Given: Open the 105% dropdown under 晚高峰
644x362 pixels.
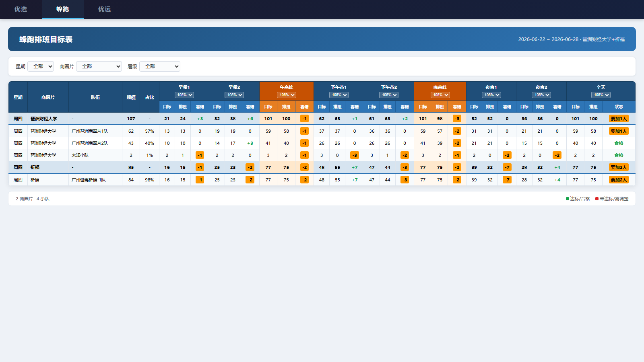Looking at the screenshot, I should [440, 95].
